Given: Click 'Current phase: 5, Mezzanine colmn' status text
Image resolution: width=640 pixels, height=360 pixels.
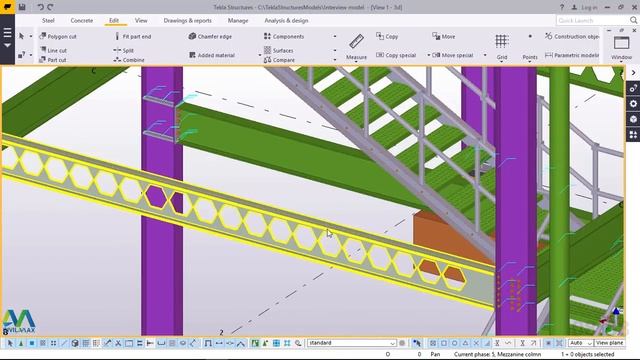Looking at the screenshot, I should [x=498, y=354].
